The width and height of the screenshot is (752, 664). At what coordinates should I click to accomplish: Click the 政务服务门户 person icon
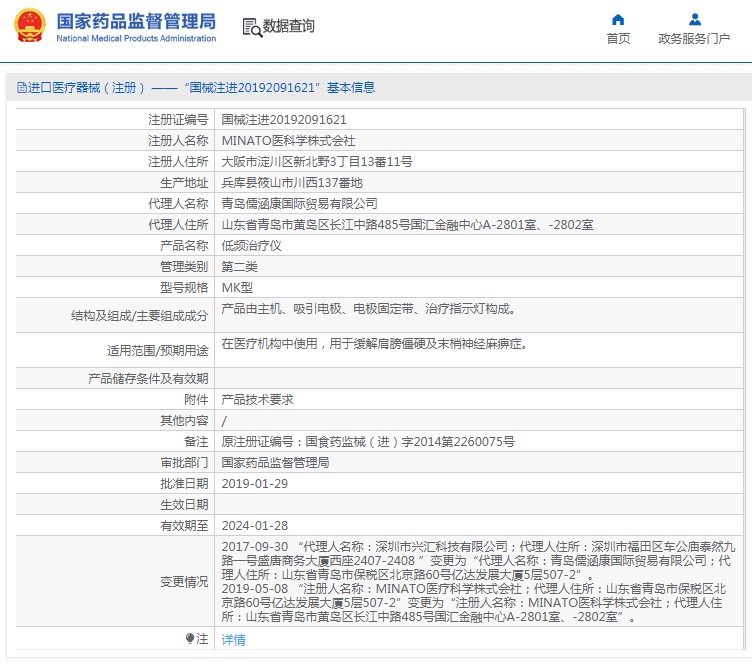pyautogui.click(x=694, y=19)
